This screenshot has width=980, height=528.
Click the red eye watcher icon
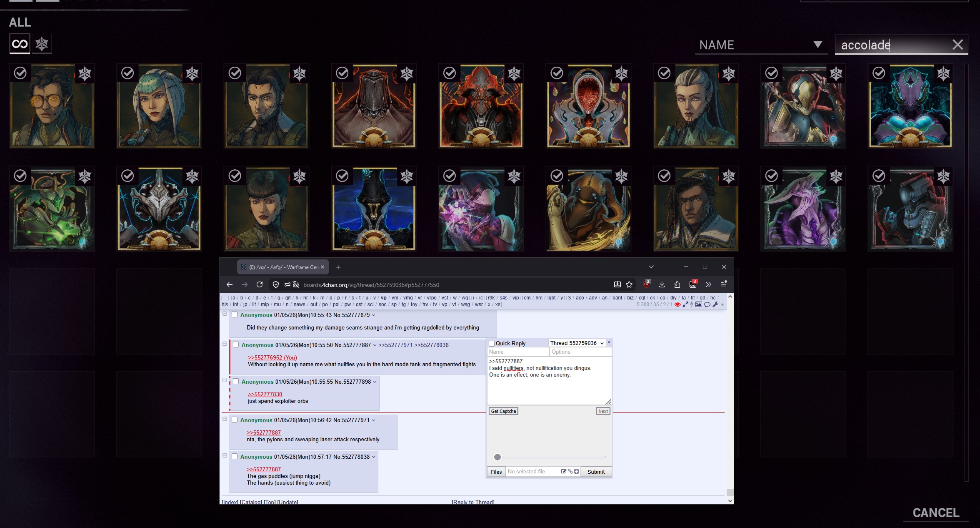pyautogui.click(x=677, y=304)
